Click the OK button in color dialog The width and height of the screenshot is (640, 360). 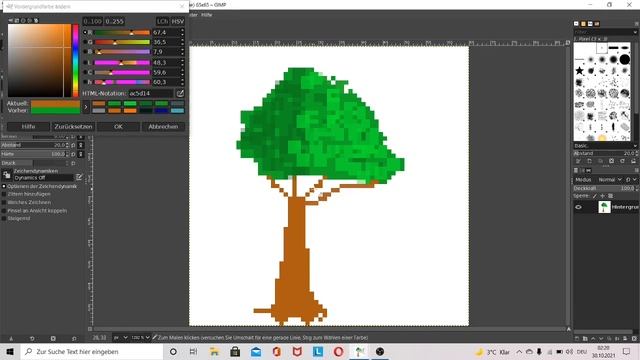click(x=118, y=127)
